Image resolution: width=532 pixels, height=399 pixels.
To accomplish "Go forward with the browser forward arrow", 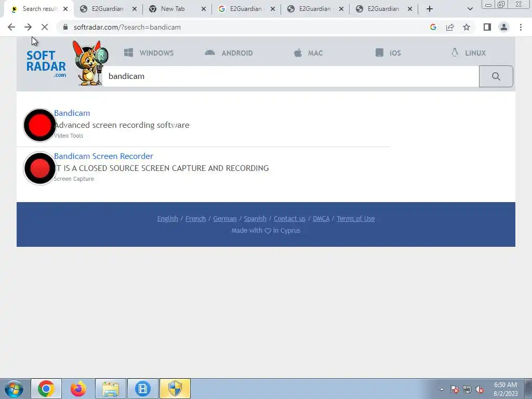I will 28,27.
